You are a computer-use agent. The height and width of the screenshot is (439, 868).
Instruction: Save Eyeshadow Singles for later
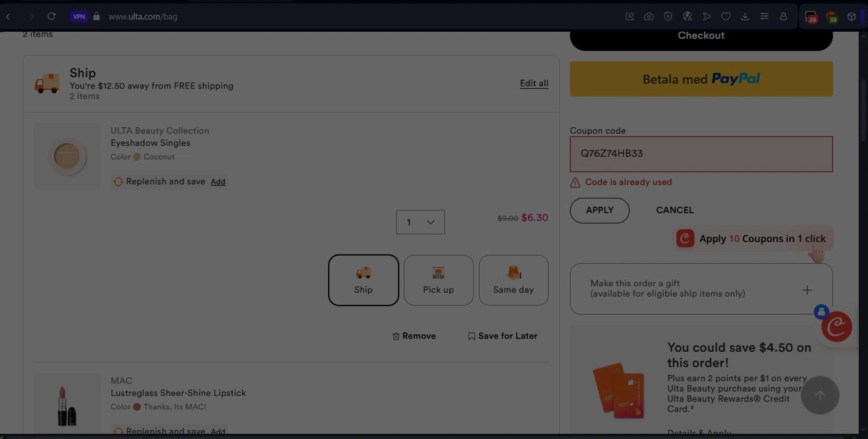pos(503,336)
